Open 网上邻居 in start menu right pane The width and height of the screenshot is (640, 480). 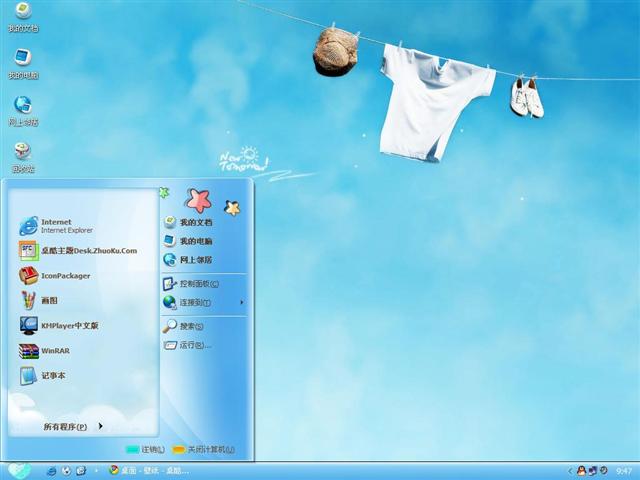[188, 260]
